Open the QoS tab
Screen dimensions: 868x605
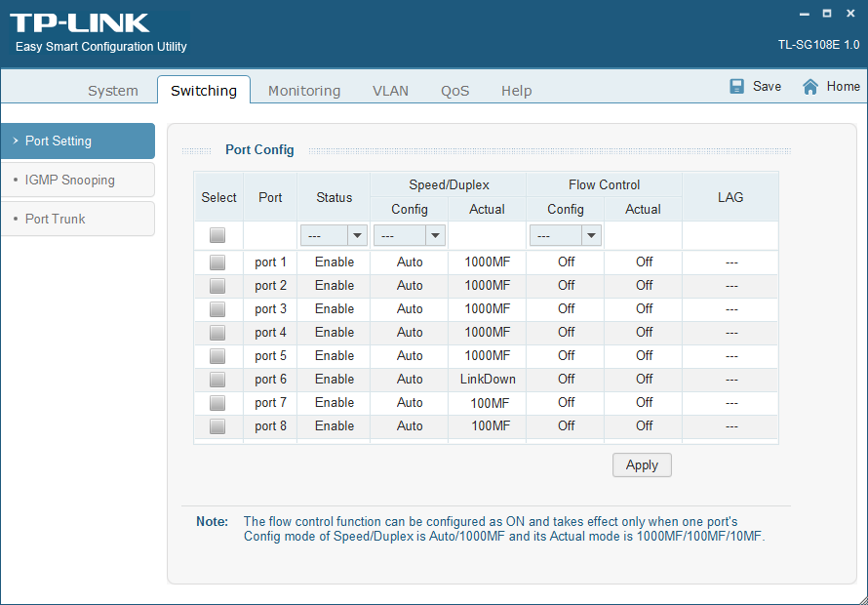454,90
